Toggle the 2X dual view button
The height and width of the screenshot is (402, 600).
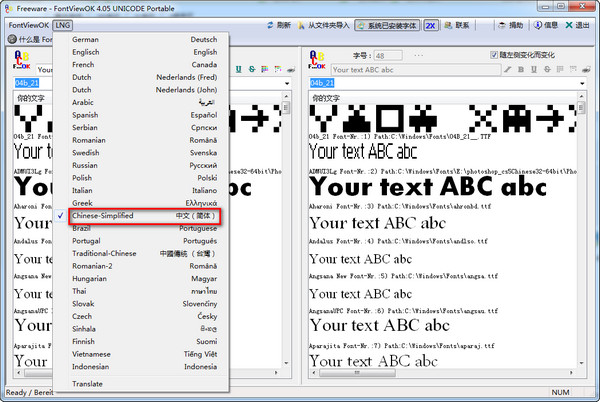pos(431,23)
